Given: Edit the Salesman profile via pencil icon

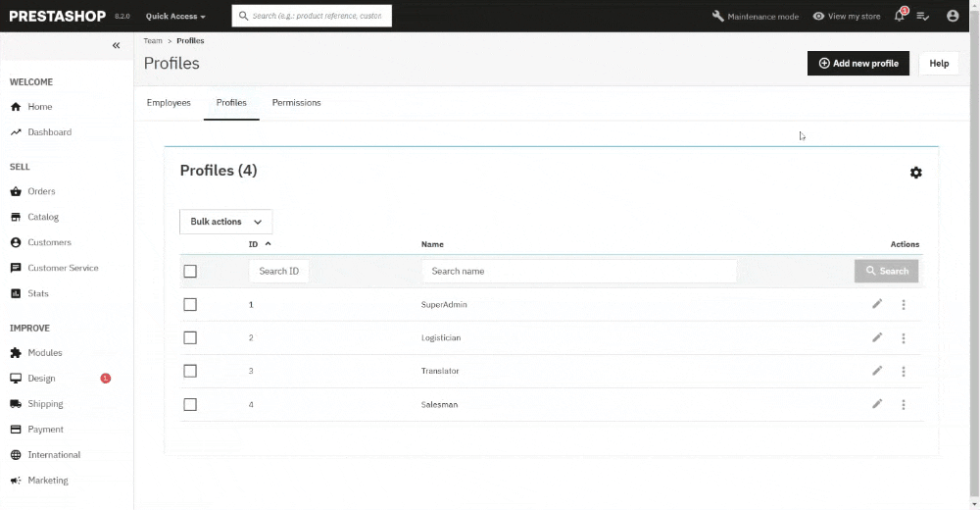Looking at the screenshot, I should (877, 404).
